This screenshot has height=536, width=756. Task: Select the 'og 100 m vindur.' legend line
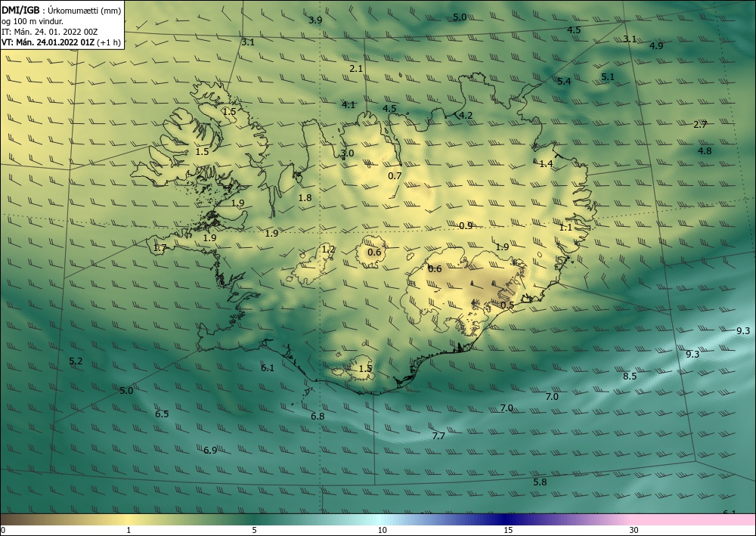coord(33,21)
